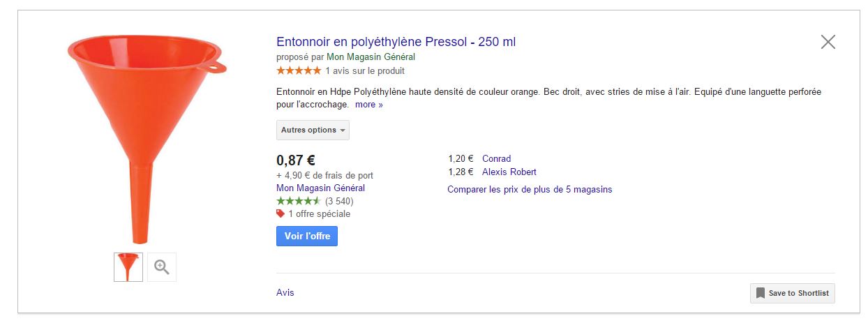Viewport: 868px width, 323px height.
Task: Open the Conrad store link
Action: (x=496, y=158)
